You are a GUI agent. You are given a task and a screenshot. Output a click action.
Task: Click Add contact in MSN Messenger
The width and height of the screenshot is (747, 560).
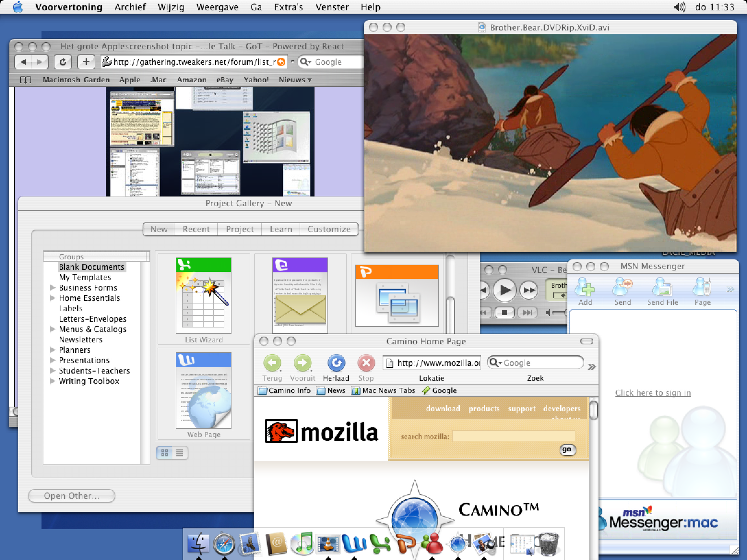585,292
